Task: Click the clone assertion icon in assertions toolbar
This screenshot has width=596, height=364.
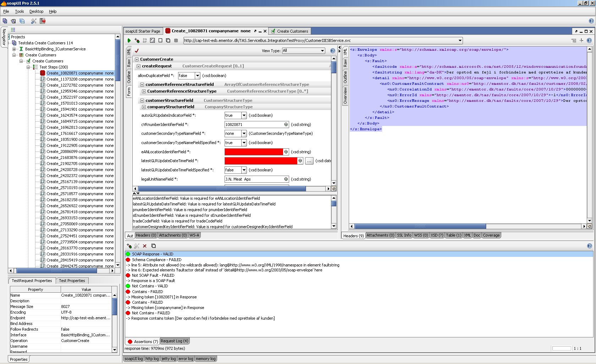Action: (x=153, y=246)
